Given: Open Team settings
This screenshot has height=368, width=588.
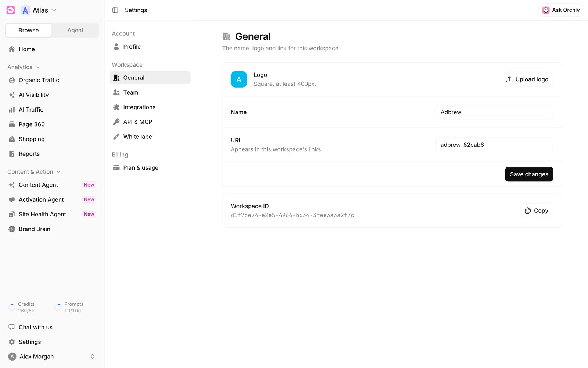Looking at the screenshot, I should click(150, 92).
